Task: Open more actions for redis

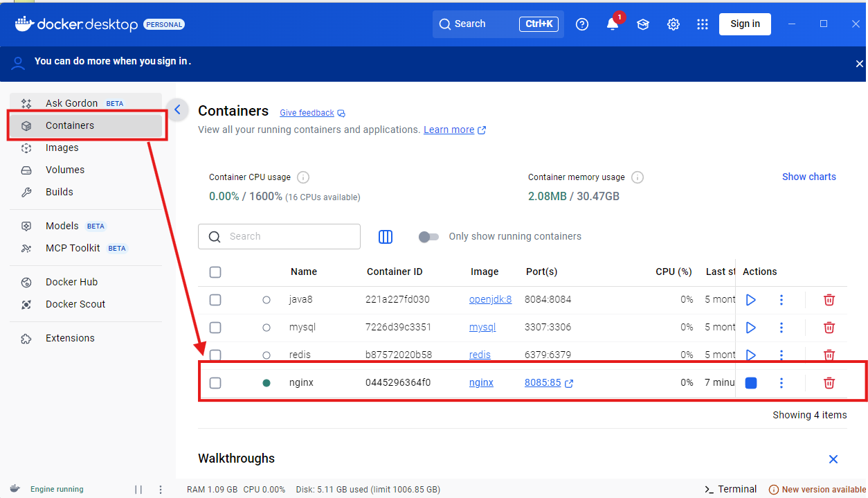Action: tap(781, 354)
